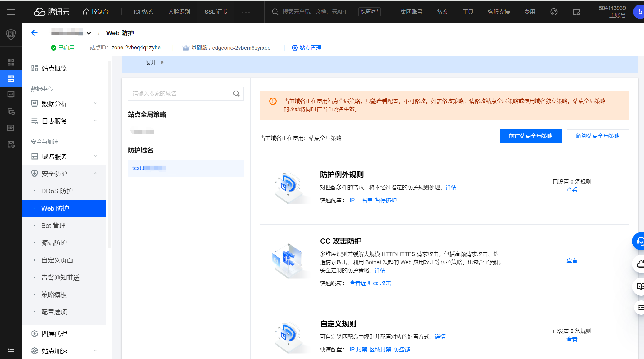Screen dimensions: 644x359
Task: Open 站点管理 link
Action: coord(307,48)
